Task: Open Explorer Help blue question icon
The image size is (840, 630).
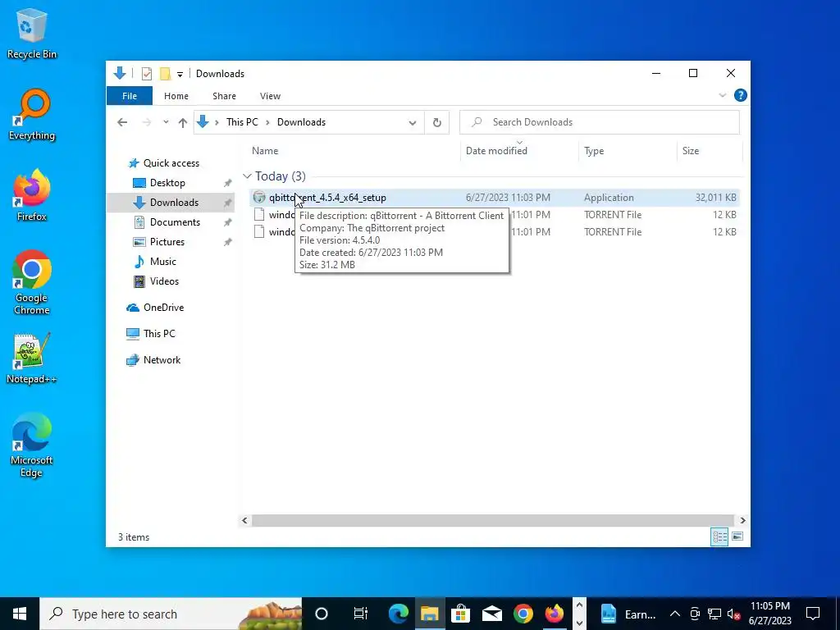Action: click(x=741, y=95)
